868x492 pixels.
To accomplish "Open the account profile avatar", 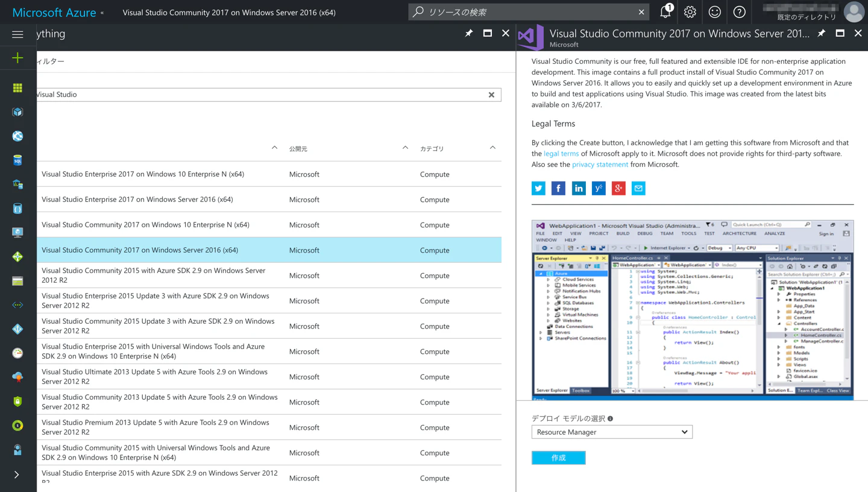I will pyautogui.click(x=854, y=11).
